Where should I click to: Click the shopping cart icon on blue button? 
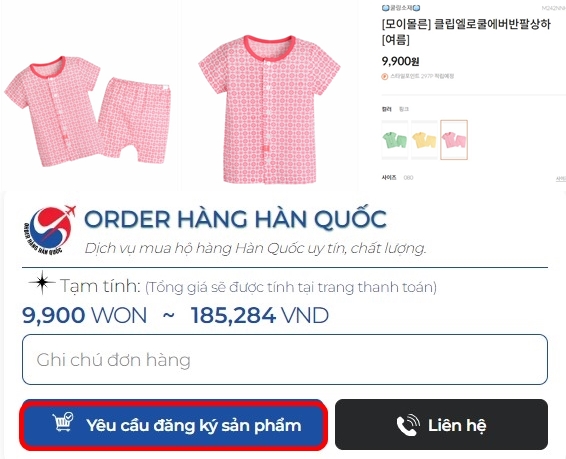[63, 422]
